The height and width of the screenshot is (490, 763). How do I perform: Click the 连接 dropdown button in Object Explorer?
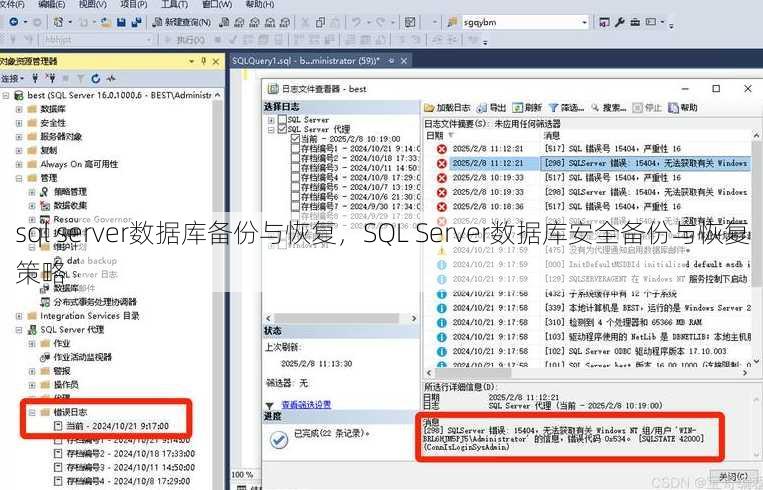coord(13,78)
